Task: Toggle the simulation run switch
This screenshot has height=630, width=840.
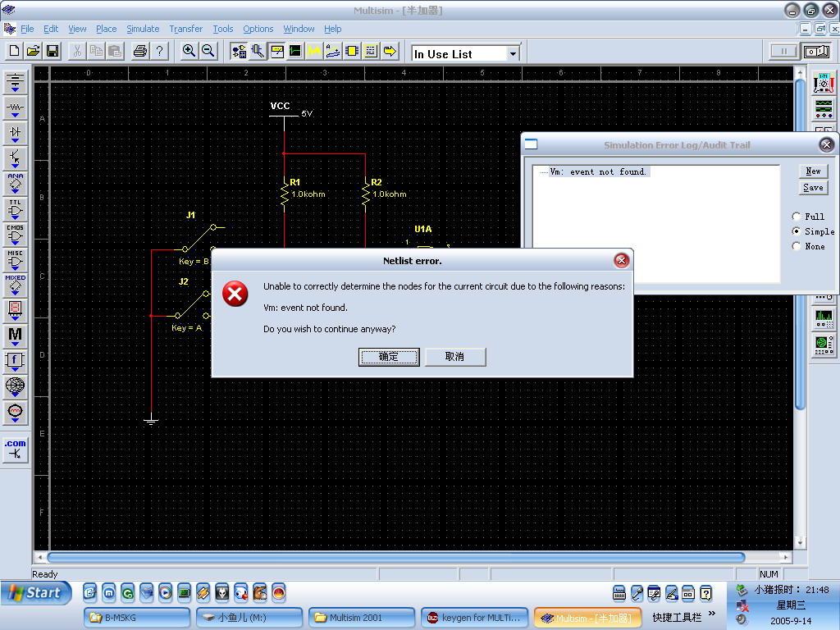Action: tap(816, 52)
